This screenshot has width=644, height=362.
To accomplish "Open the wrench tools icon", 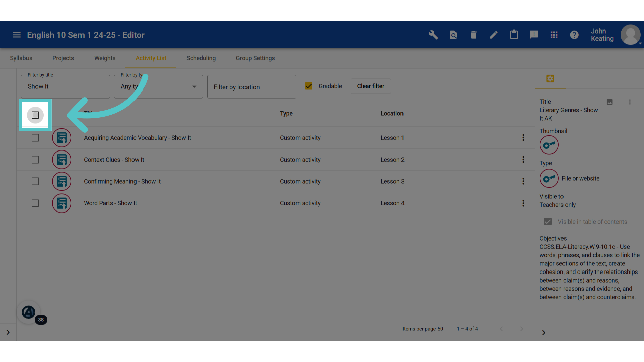I will click(433, 35).
